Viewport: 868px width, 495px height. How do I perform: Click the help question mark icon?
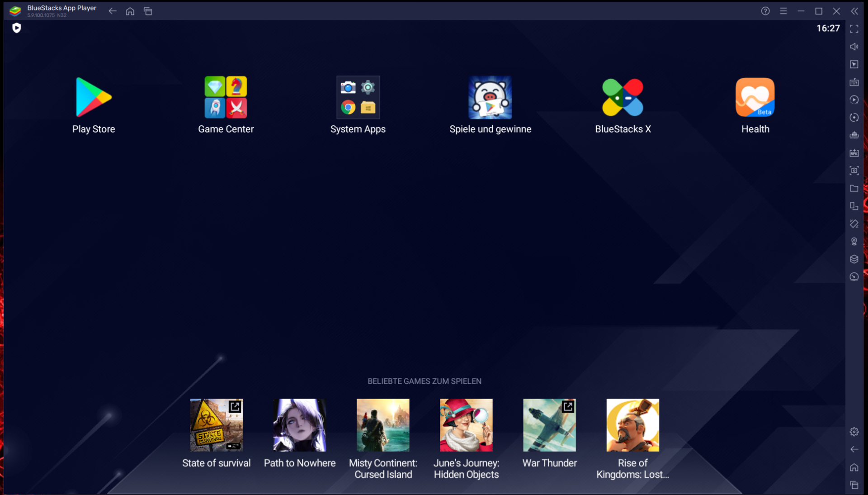765,11
